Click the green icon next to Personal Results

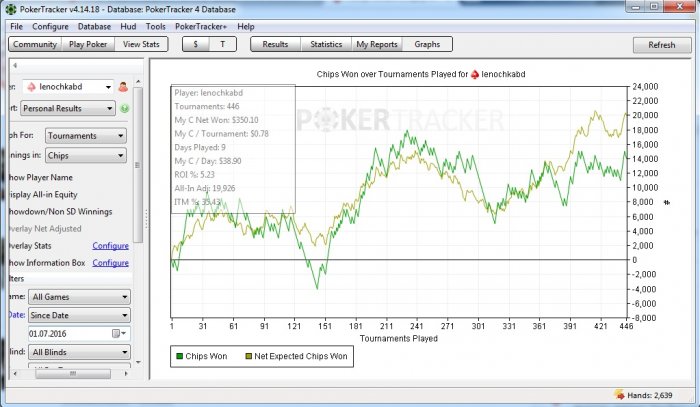coord(125,108)
